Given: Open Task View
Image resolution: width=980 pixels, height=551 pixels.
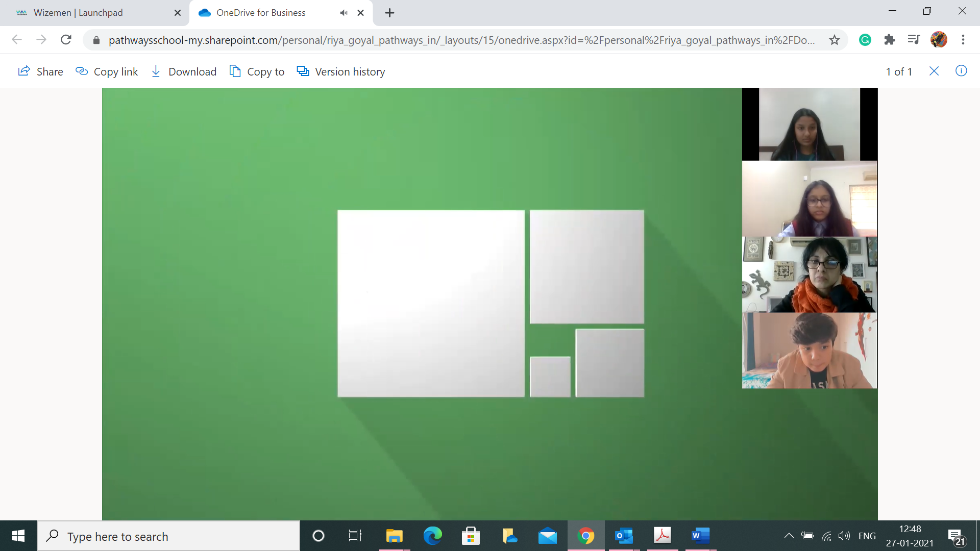Looking at the screenshot, I should [355, 536].
